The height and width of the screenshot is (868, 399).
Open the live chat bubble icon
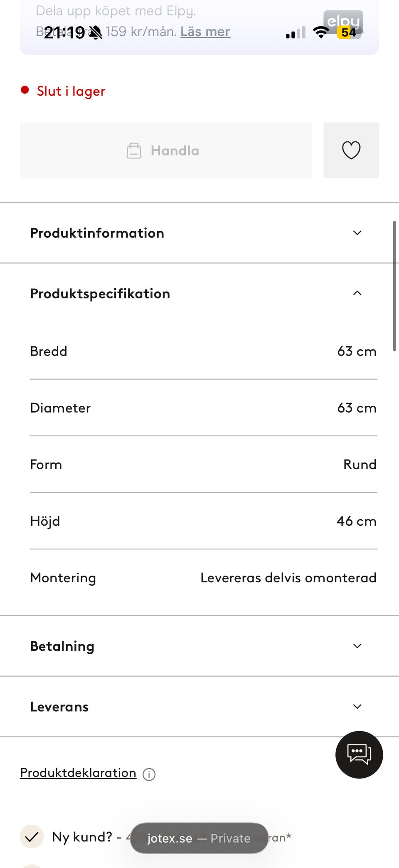359,754
